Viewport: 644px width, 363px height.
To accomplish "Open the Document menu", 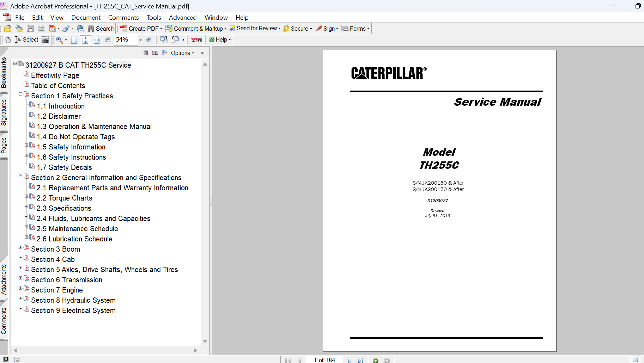I will [x=86, y=18].
